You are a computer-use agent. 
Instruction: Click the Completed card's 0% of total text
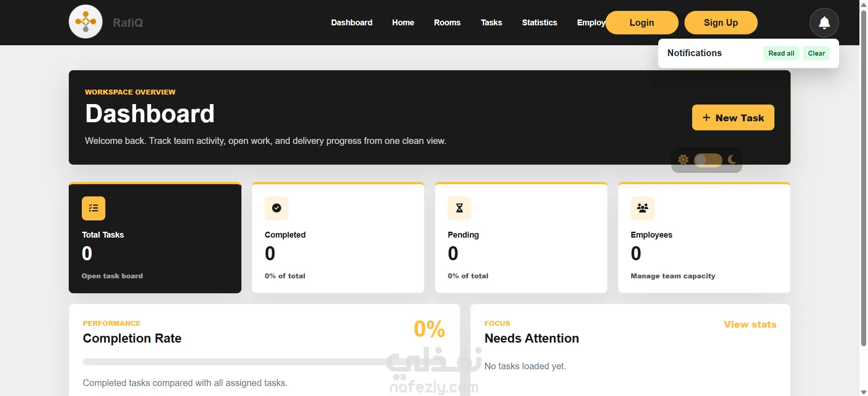[x=285, y=276]
